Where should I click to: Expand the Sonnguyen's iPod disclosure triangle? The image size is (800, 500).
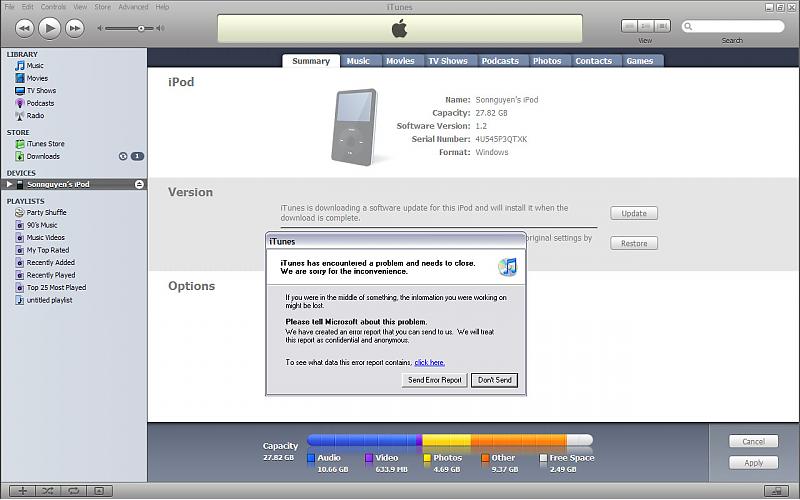click(10, 185)
